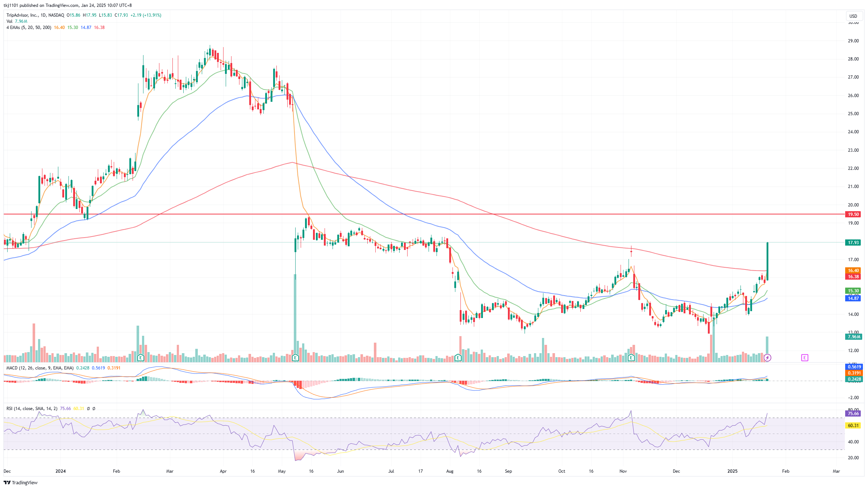Screen dimensions: 868x489
Task: Click the open value O15.86 in legend
Action: [x=74, y=15]
